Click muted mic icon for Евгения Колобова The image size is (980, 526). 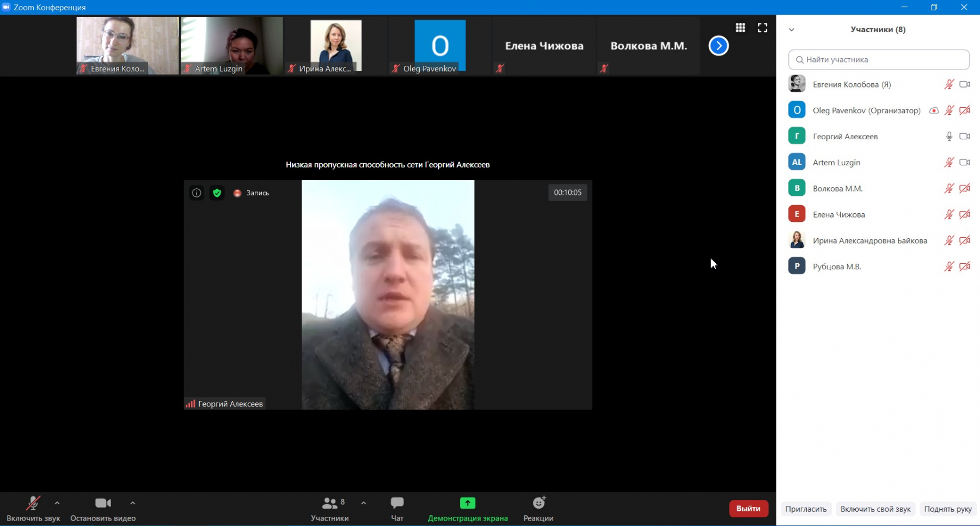949,84
